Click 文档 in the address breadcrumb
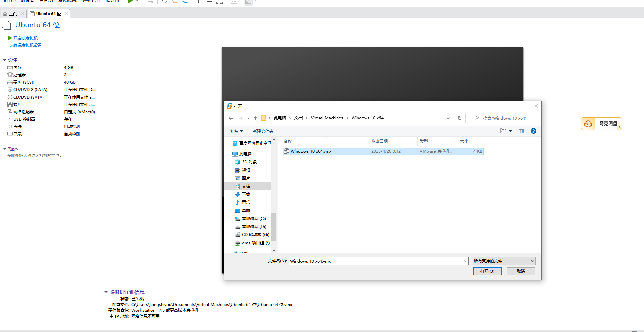The height and width of the screenshot is (332, 644). 298,118
